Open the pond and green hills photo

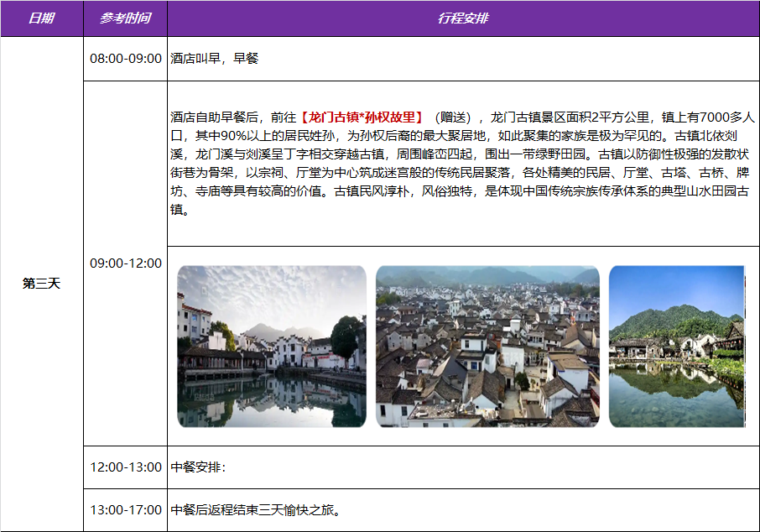pos(676,347)
